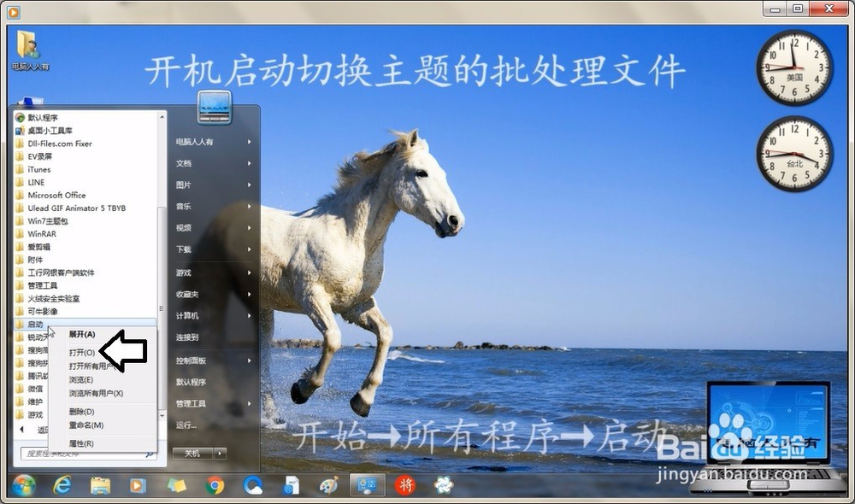Image resolution: width=855 pixels, height=504 pixels.
Task: Open Windows Media Player from the taskbar
Action: coord(138,485)
